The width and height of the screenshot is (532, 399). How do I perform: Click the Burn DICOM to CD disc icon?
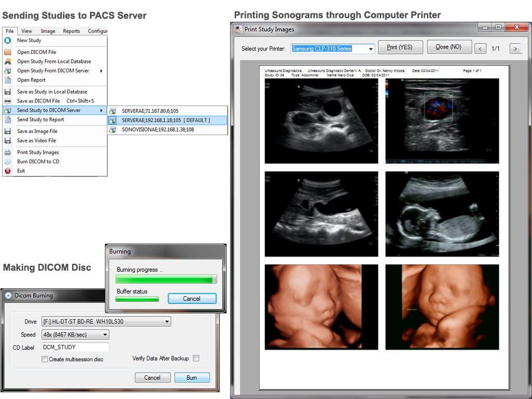[7, 162]
